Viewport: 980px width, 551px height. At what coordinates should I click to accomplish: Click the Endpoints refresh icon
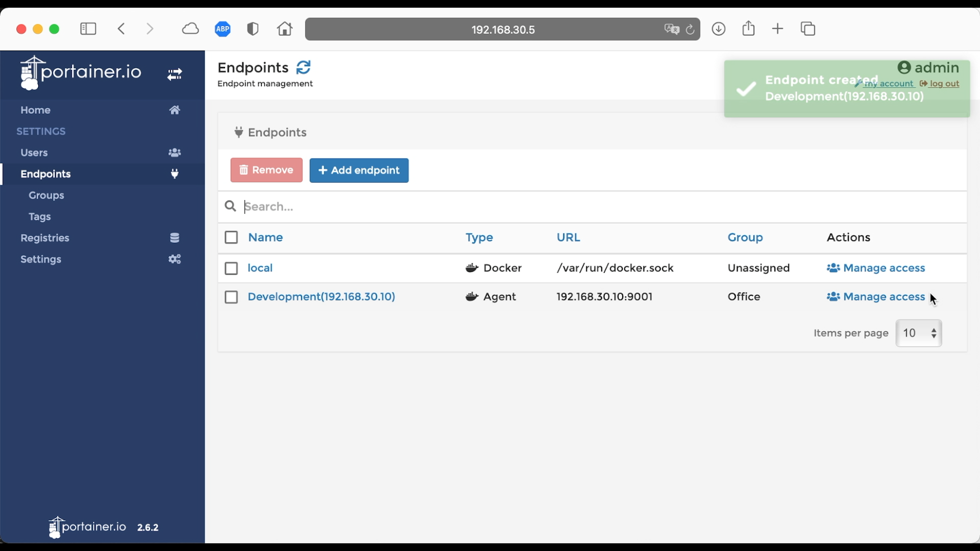(x=303, y=67)
